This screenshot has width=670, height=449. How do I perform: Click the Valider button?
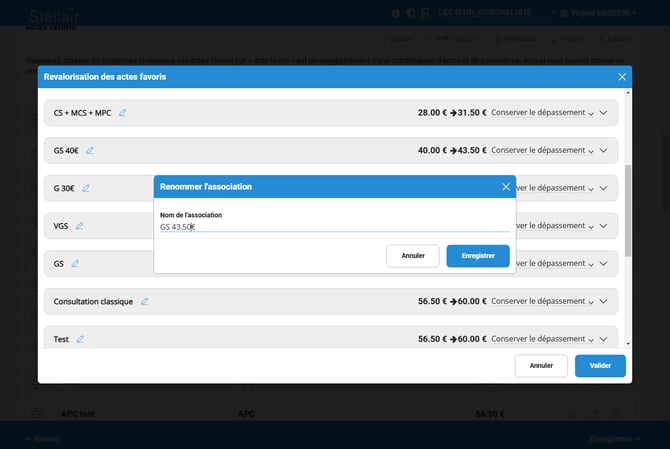tap(600, 366)
